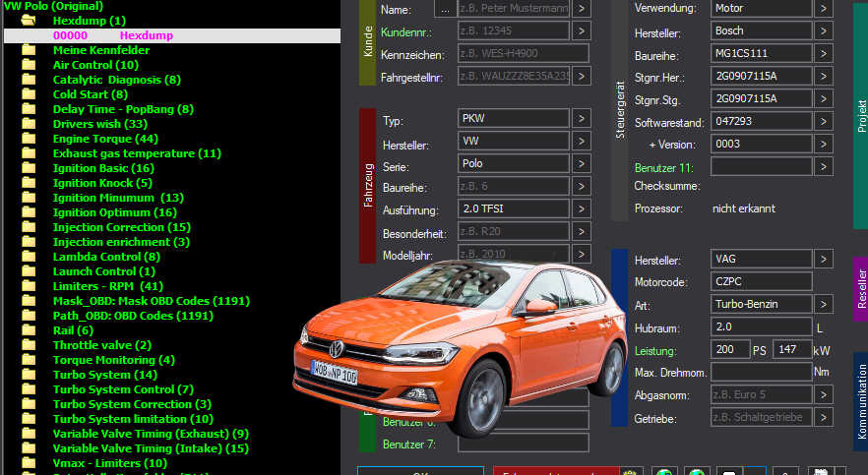Viewport: 868px width, 475px height.
Task: Switch to the vertical Kommunikation tab
Action: coord(861,401)
